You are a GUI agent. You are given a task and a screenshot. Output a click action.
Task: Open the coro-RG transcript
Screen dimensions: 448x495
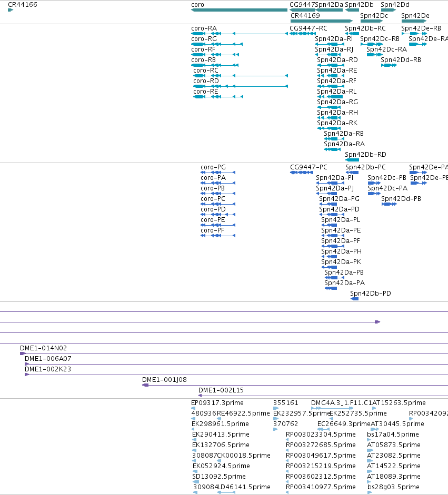[x=217, y=44]
